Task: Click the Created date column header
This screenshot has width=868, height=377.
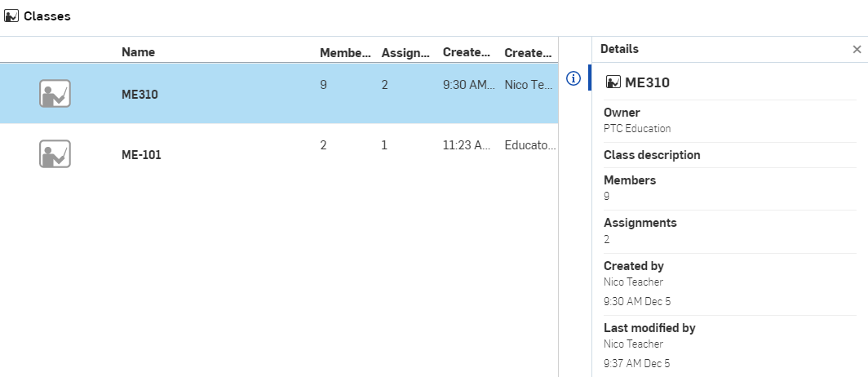Action: click(467, 52)
